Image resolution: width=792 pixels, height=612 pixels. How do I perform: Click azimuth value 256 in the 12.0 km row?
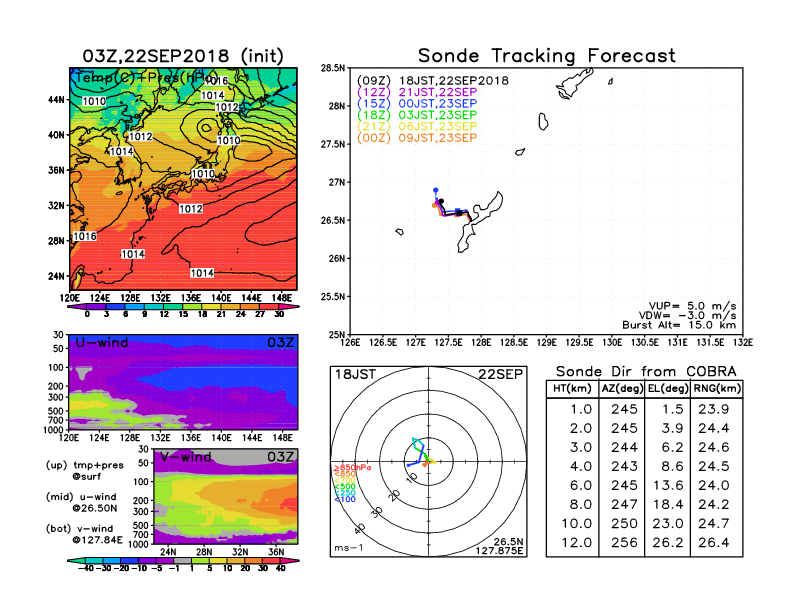pos(624,542)
